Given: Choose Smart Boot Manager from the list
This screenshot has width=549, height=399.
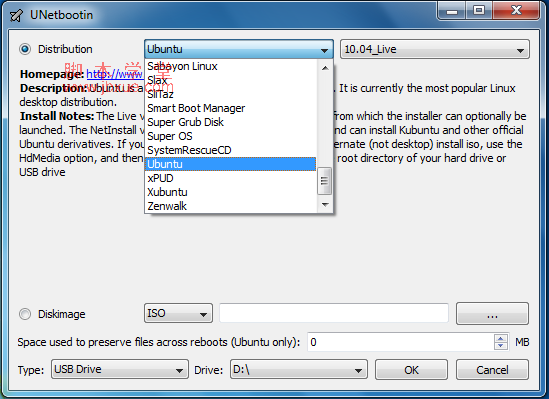Looking at the screenshot, I should (230, 108).
